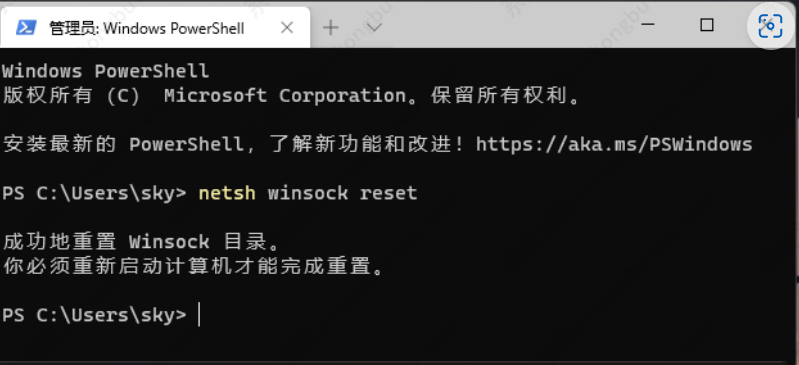Click the empty title bar drag area
Viewport: 799px width, 365px height.
(x=510, y=25)
